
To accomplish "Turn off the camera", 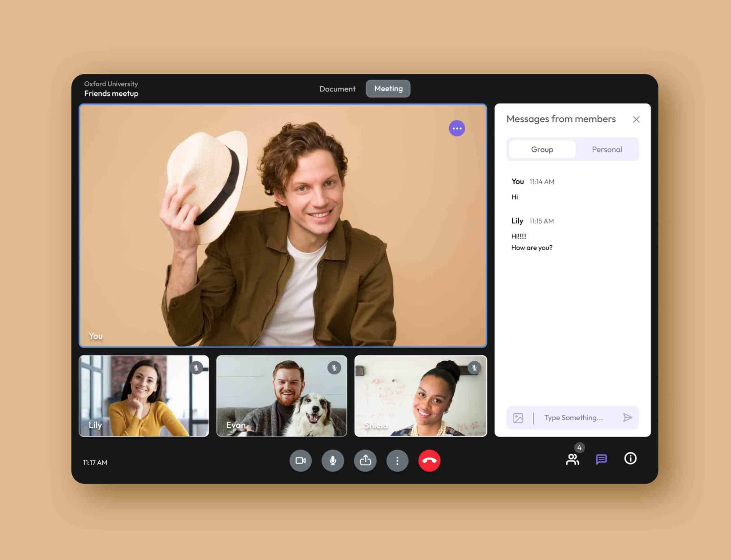I will [x=300, y=461].
